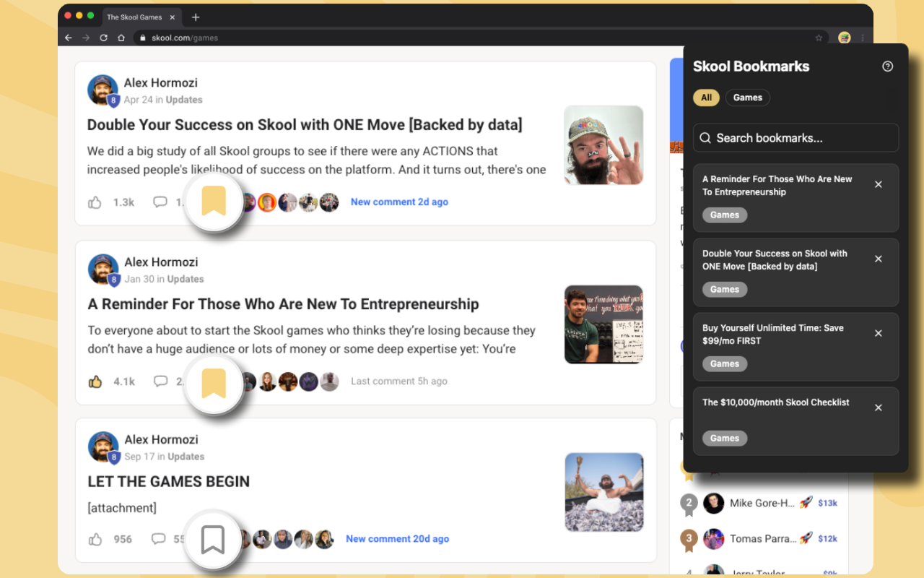Click Games tag under Double Your Success bookmark
This screenshot has height=578, width=924.
coord(725,290)
